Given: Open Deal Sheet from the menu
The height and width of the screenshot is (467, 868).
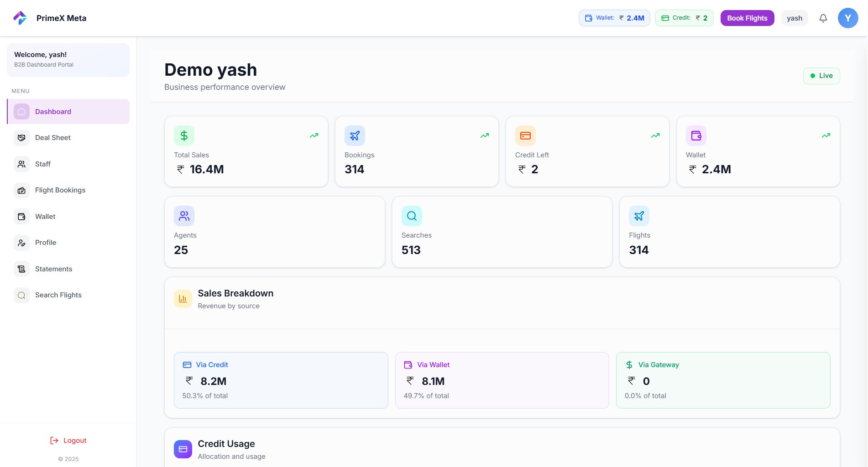Looking at the screenshot, I should pos(68,138).
